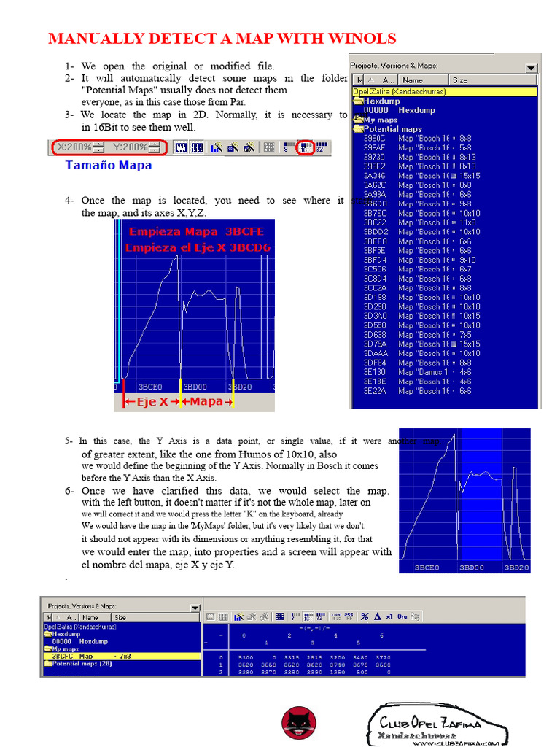Click third map wizard wand icon in X:200% toolbar

coord(249,147)
